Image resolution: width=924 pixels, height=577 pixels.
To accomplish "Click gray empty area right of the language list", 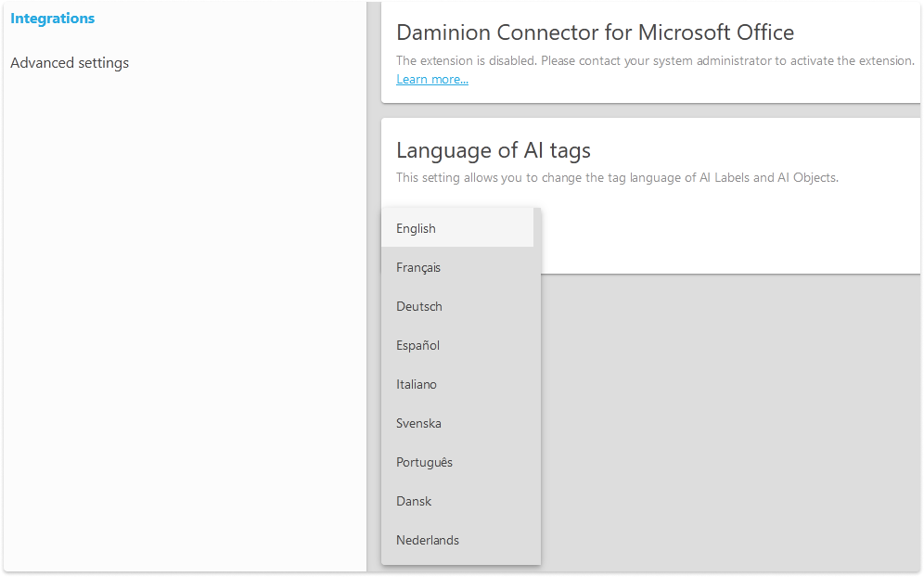I will coord(724,417).
